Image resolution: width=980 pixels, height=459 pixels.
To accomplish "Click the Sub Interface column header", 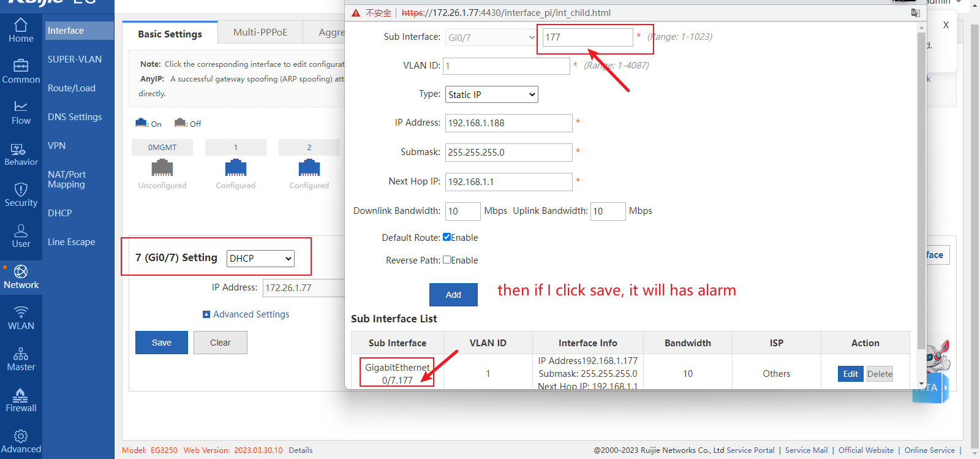I will coord(398,343).
